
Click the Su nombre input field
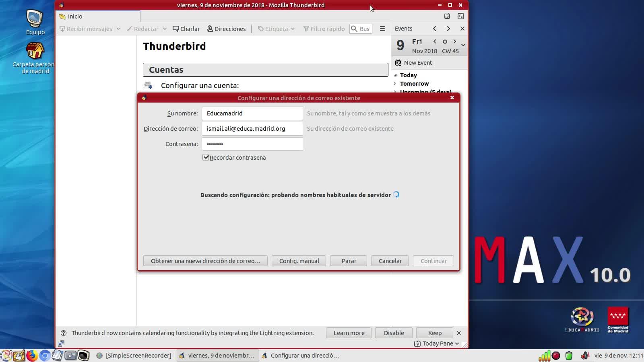[252, 113]
